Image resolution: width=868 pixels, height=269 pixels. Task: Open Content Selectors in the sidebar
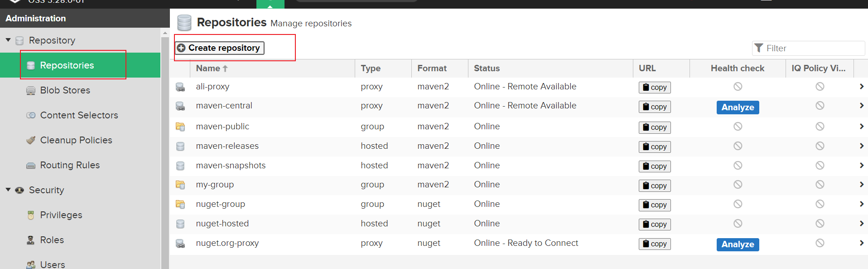(79, 115)
